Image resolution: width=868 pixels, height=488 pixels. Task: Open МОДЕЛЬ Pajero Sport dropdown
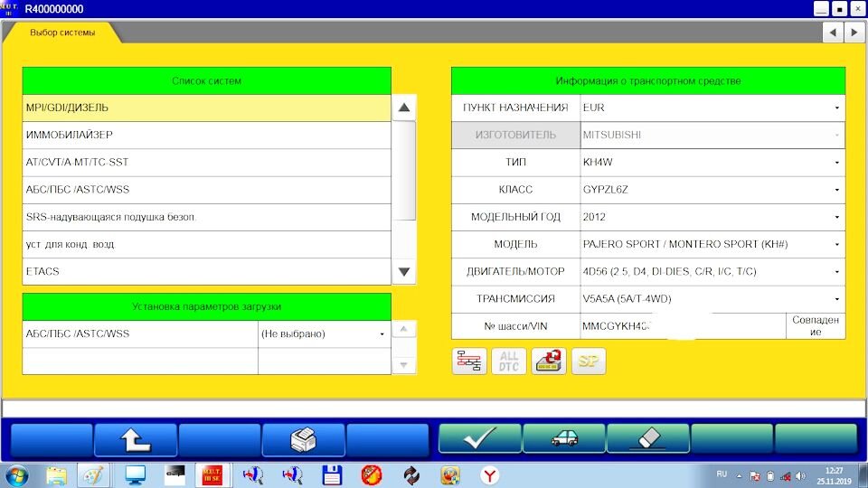[x=712, y=245]
